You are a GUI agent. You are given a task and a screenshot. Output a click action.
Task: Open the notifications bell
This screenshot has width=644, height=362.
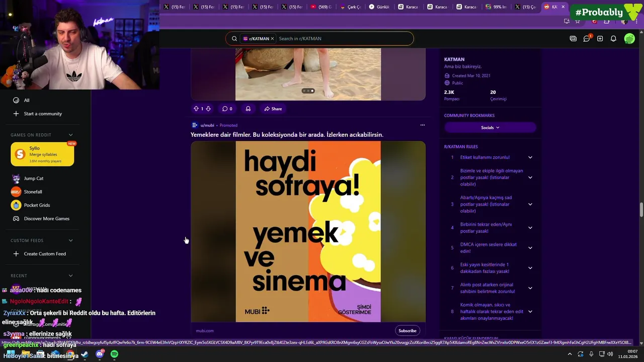pyautogui.click(x=613, y=39)
